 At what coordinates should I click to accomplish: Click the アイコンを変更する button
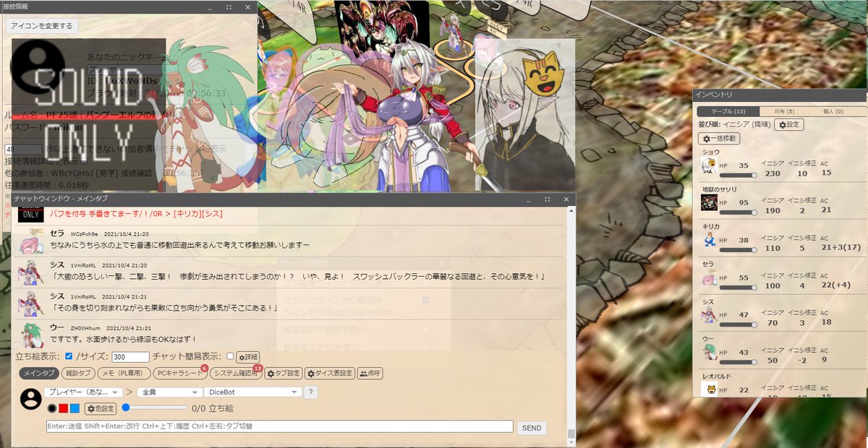click(x=41, y=26)
